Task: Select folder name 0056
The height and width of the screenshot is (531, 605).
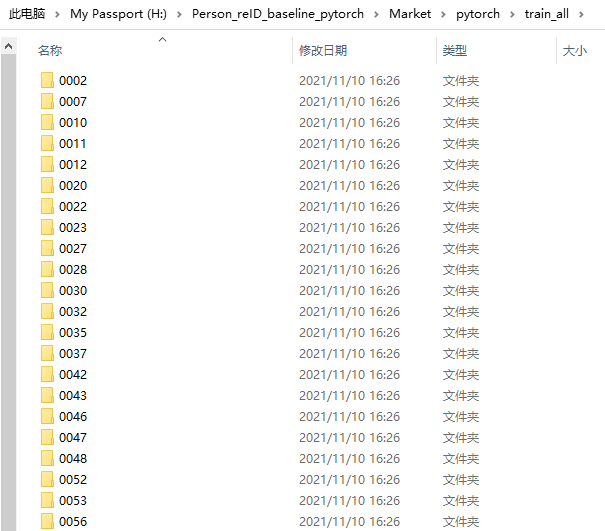Action: pyautogui.click(x=73, y=521)
